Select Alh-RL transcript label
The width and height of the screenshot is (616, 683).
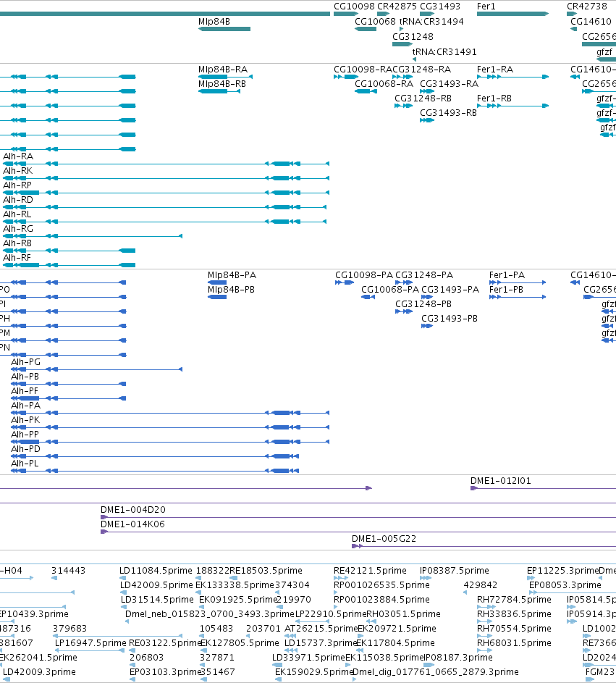point(17,214)
